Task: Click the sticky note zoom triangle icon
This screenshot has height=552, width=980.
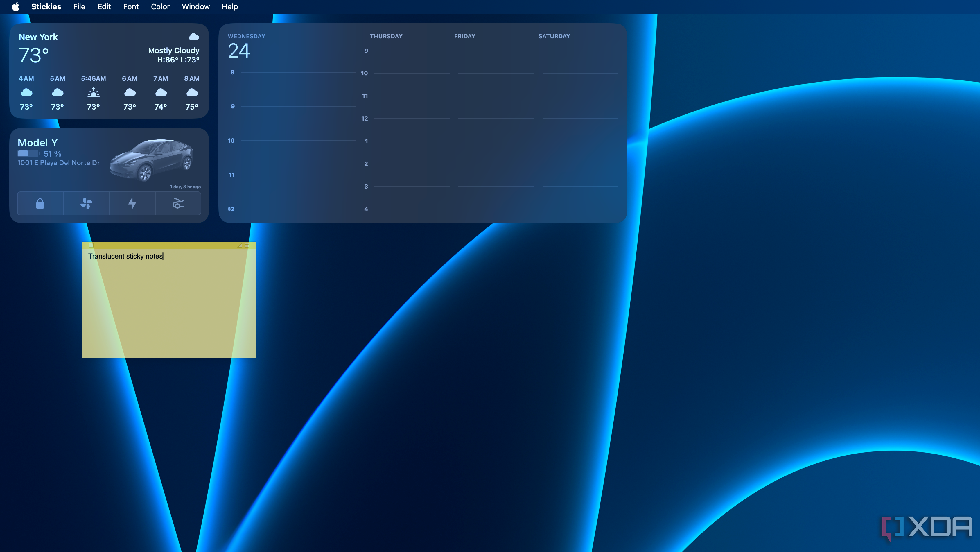Action: (240, 245)
